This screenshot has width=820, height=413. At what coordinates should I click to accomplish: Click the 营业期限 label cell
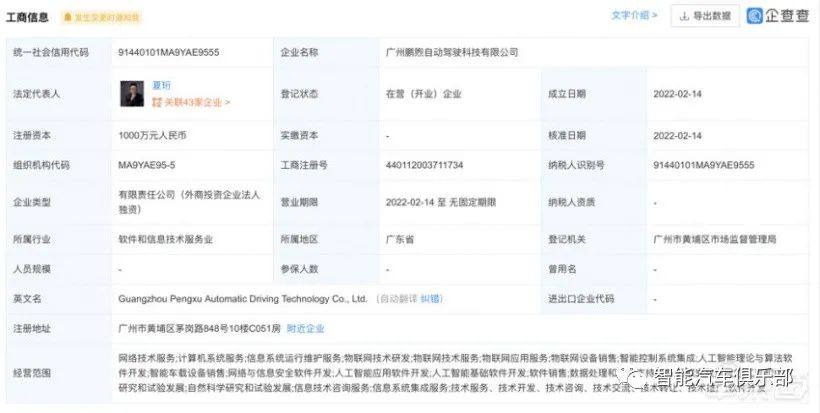[326, 202]
